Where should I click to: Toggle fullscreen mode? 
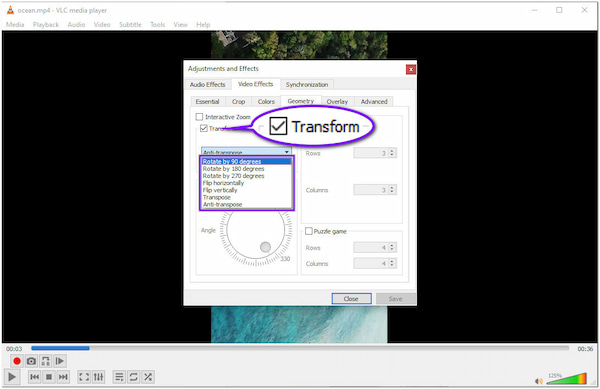coord(84,377)
